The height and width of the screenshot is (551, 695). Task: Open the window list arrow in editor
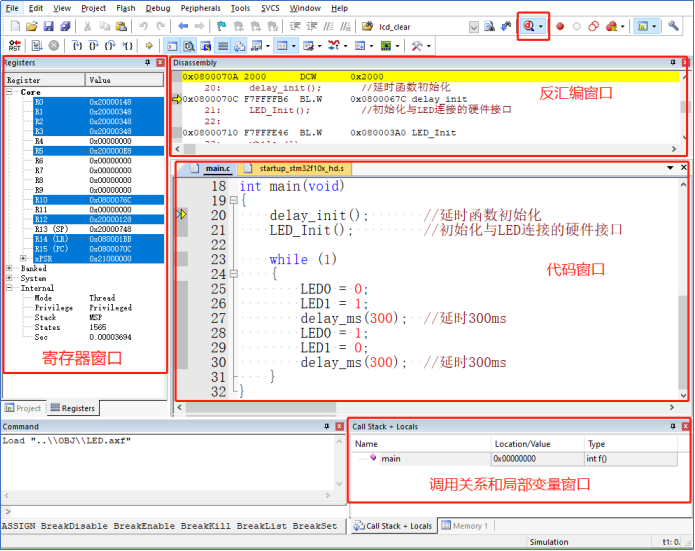click(x=670, y=168)
